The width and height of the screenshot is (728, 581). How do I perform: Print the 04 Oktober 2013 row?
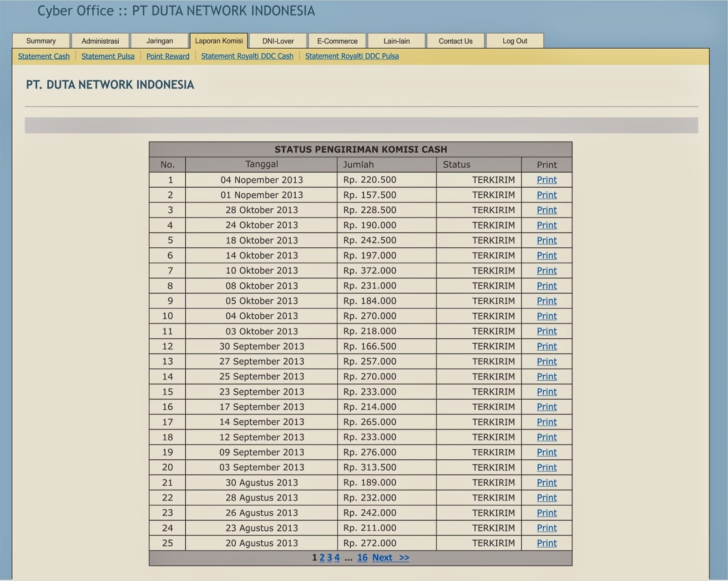click(x=546, y=316)
